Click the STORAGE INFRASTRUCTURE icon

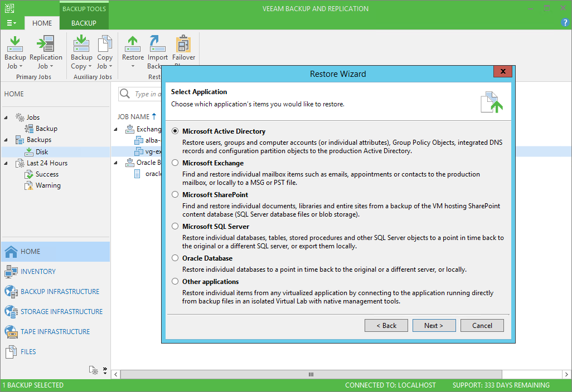point(11,311)
